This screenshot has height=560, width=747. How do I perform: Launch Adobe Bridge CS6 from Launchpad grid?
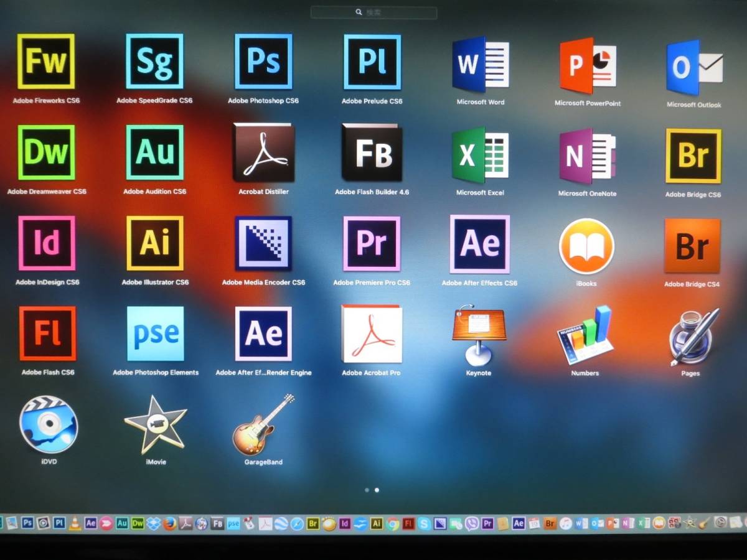tap(693, 156)
